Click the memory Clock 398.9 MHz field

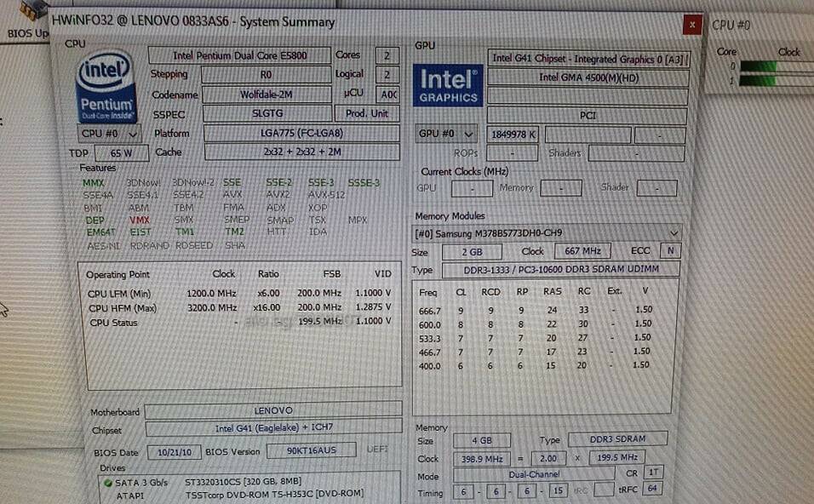[x=482, y=460]
